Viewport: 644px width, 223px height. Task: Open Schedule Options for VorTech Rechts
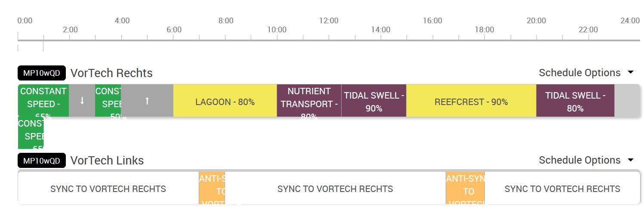(x=586, y=73)
